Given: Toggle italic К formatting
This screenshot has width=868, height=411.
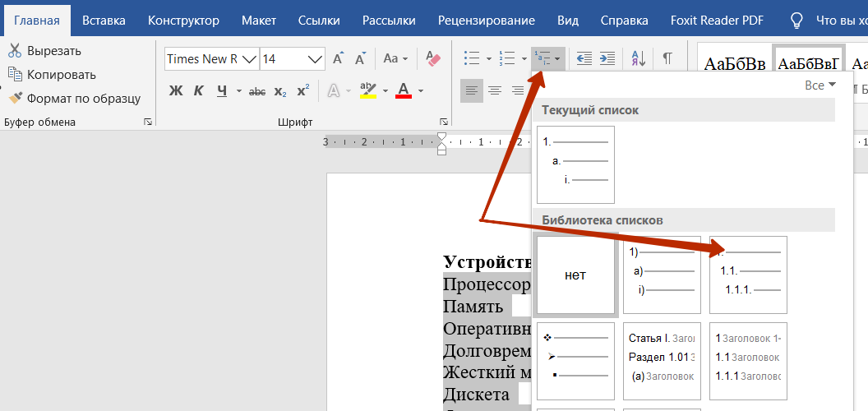Looking at the screenshot, I should (x=199, y=91).
